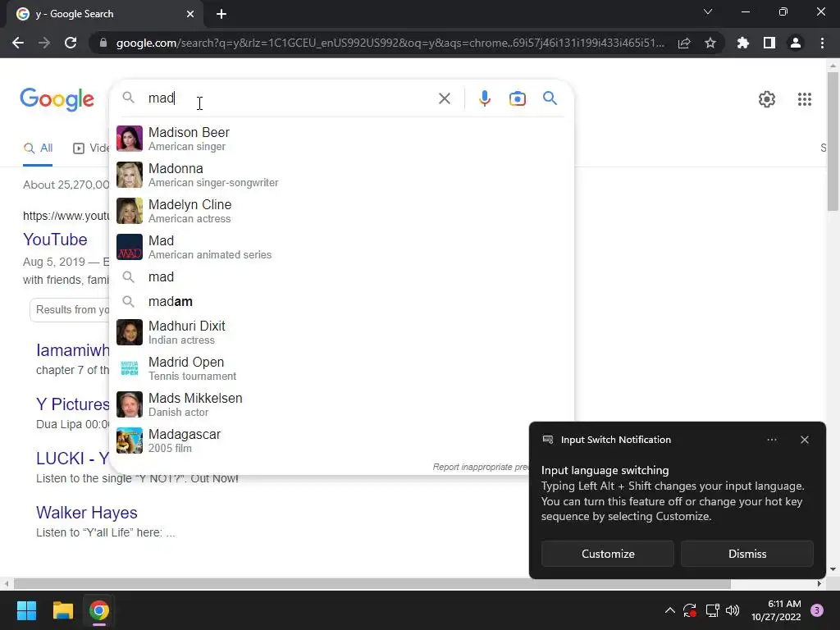Open File Explorer from taskbar

tap(62, 610)
